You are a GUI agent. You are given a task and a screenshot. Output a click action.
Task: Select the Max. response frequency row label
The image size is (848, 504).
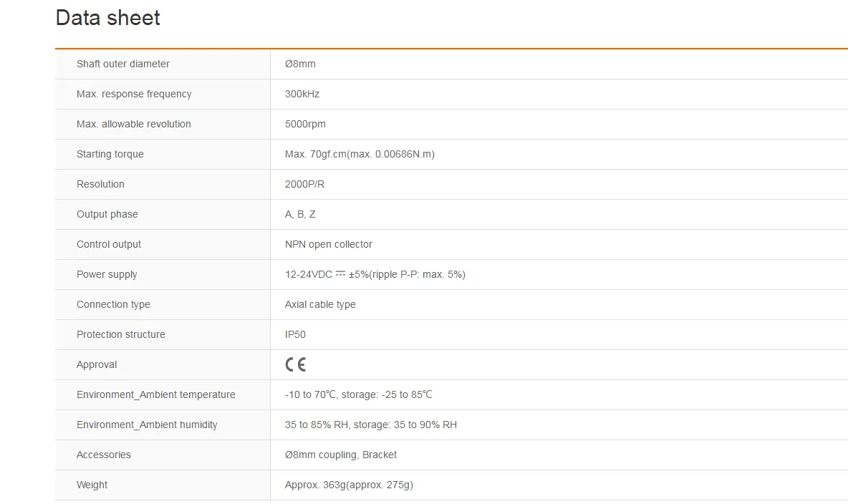point(134,94)
